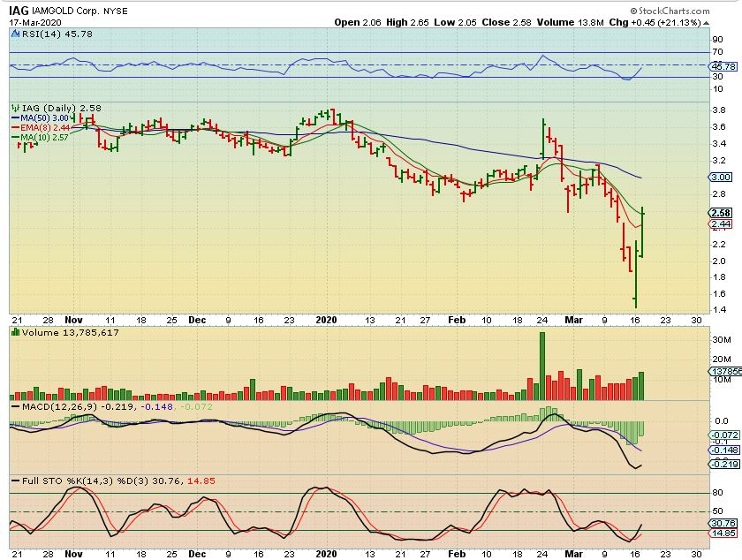
Task: Click the 30M label on the volume axis
Action: 722,339
